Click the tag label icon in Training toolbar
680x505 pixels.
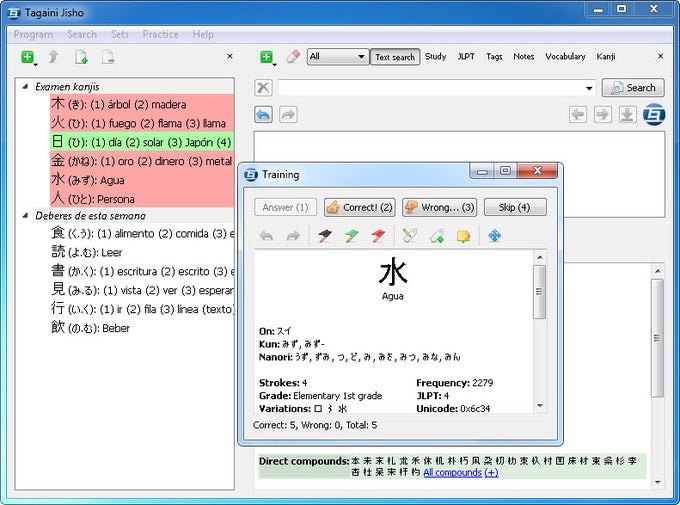(x=409, y=236)
